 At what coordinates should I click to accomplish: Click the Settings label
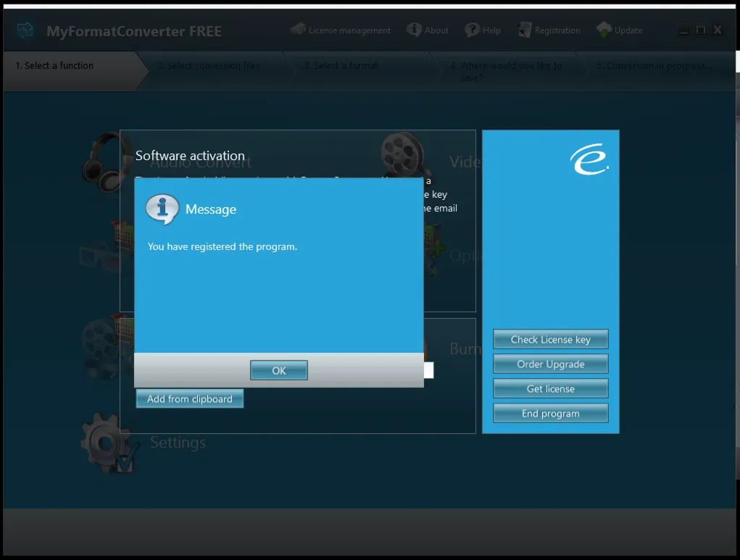point(178,443)
